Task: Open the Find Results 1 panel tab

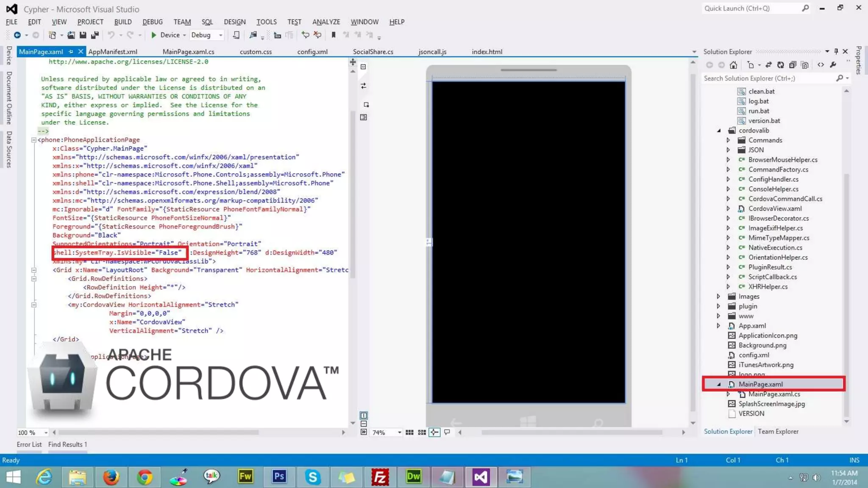Action: click(67, 444)
